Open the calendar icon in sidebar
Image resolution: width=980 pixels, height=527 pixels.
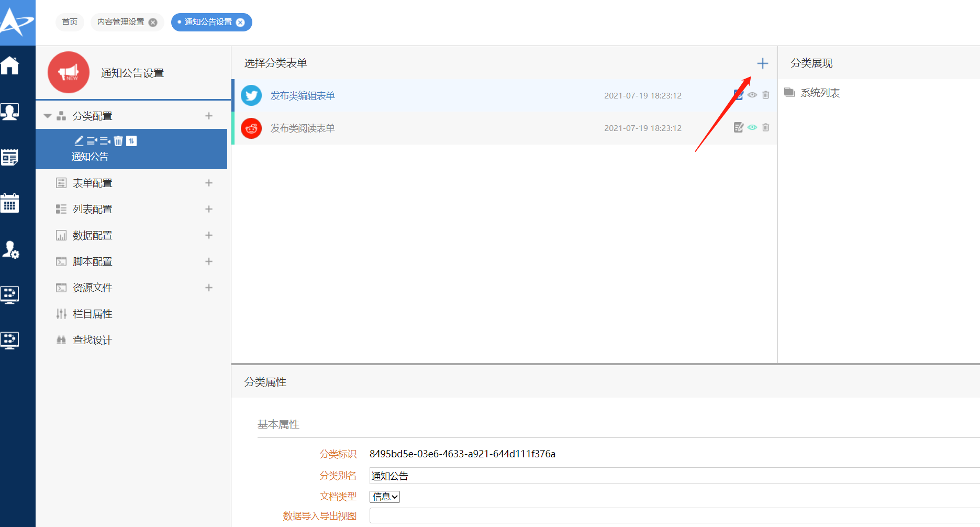[10, 203]
